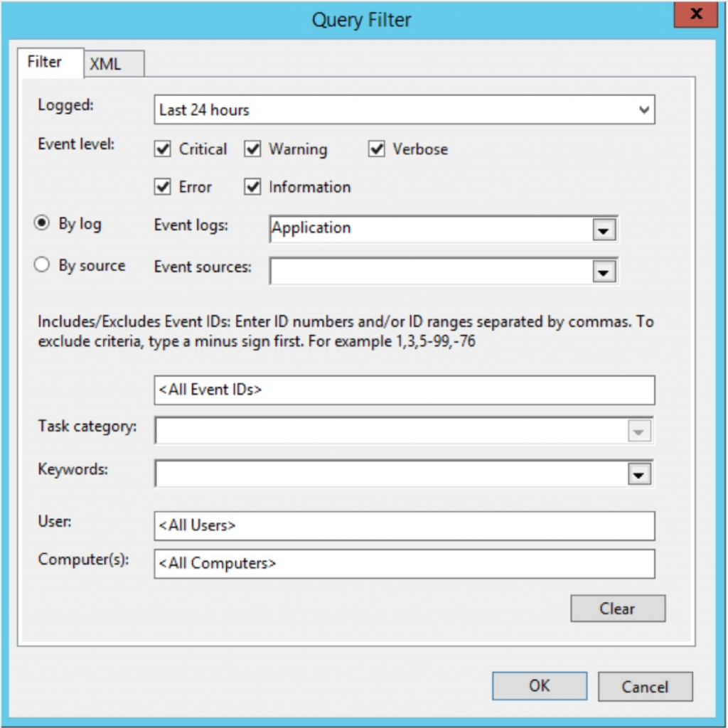This screenshot has height=728, width=728.
Task: Disable the Information checkbox
Action: point(251,186)
